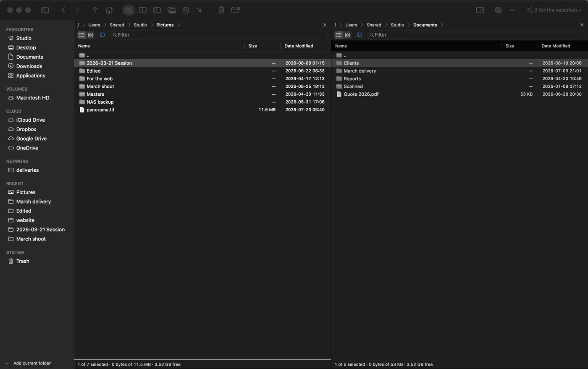Screen dimensions: 588x369
Task: Expand the chevron after Pictures breadcrumb
Action: [179, 25]
